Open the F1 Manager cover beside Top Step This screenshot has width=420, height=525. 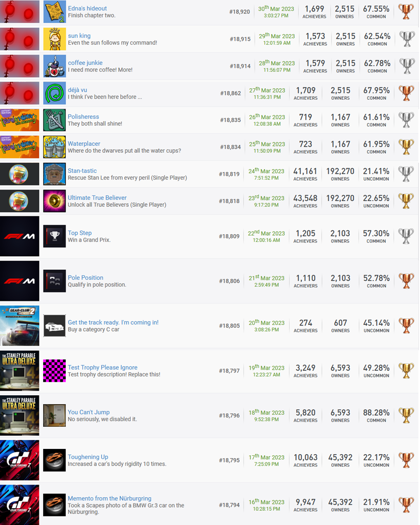[x=19, y=236]
